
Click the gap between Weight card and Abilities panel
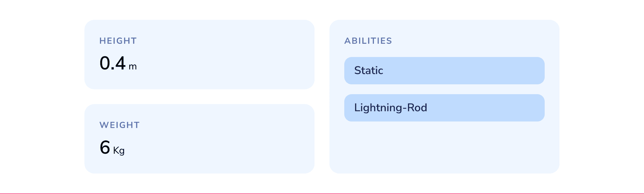pyautogui.click(x=322, y=139)
